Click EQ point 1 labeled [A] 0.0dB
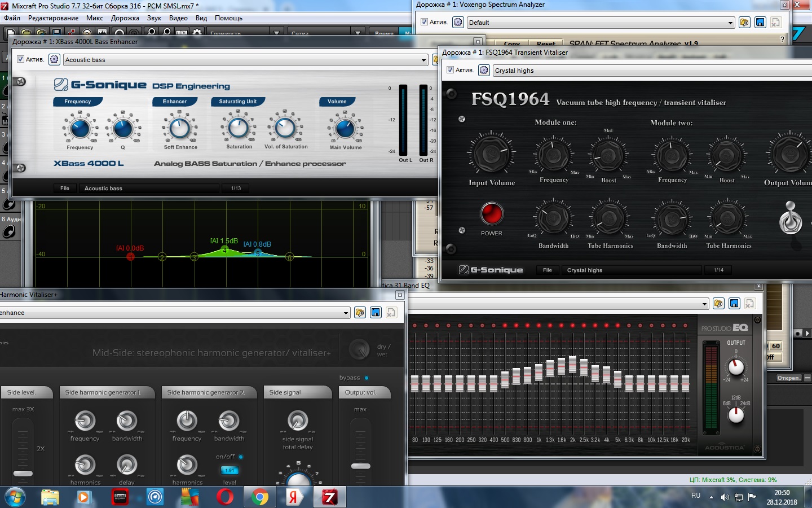This screenshot has height=508, width=812. coord(131,256)
